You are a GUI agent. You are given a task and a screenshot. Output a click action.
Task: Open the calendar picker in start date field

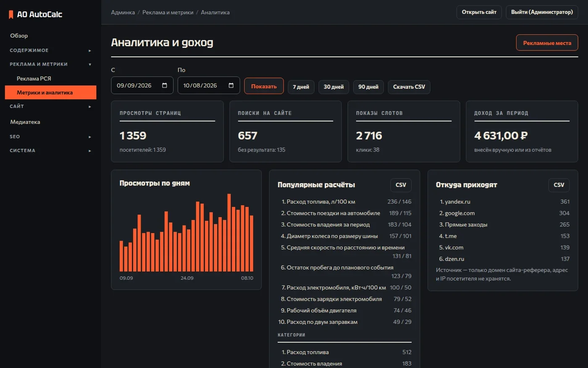click(165, 85)
